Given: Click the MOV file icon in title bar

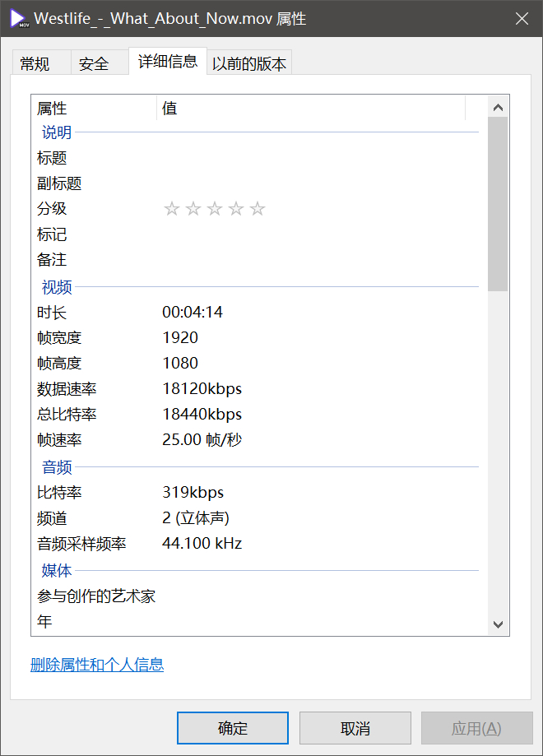Looking at the screenshot, I should pyautogui.click(x=19, y=19).
